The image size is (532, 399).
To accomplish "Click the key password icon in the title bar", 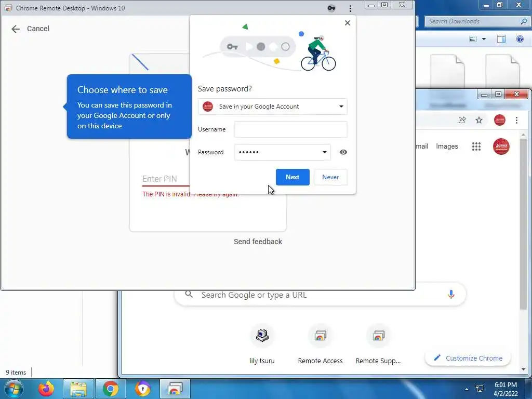I will pyautogui.click(x=331, y=8).
